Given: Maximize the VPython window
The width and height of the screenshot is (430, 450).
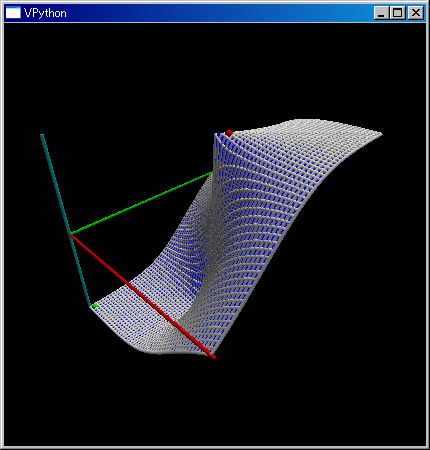Looking at the screenshot, I should (397, 13).
